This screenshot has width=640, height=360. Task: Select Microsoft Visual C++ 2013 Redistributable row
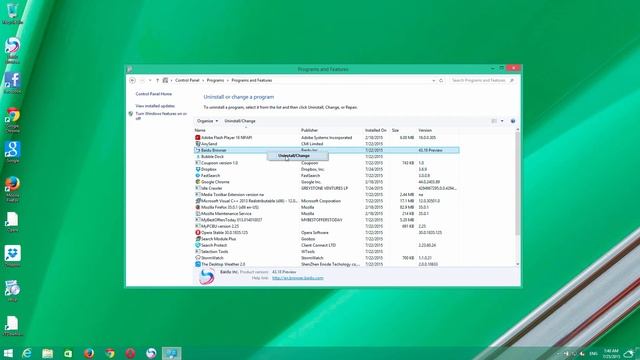(x=327, y=201)
